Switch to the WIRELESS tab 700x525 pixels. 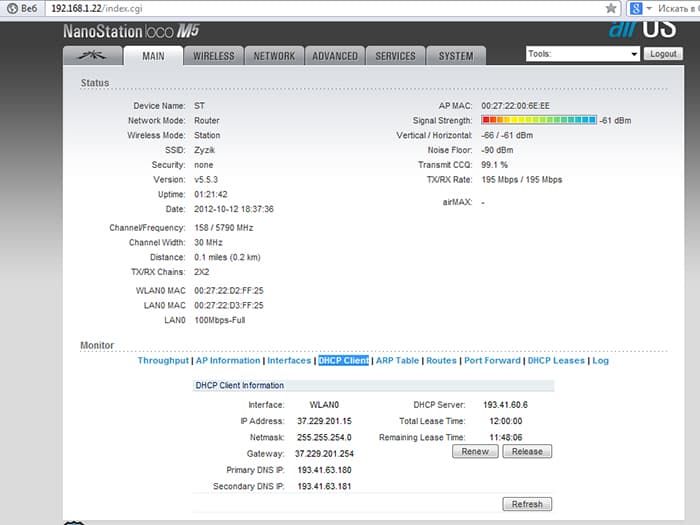213,56
